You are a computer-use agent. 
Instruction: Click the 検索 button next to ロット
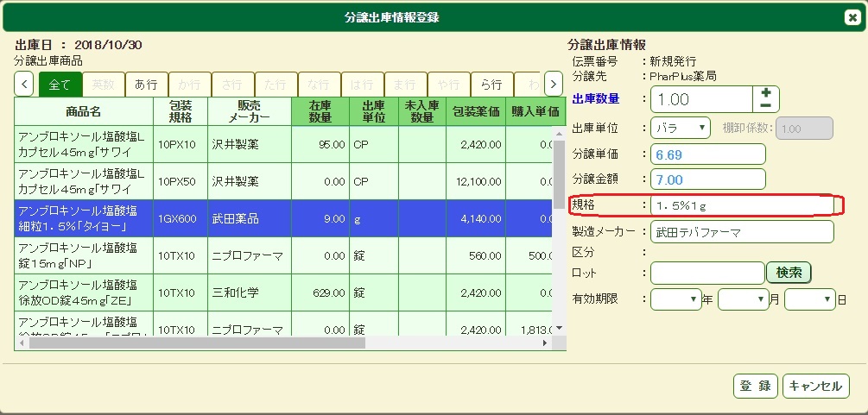tap(789, 273)
